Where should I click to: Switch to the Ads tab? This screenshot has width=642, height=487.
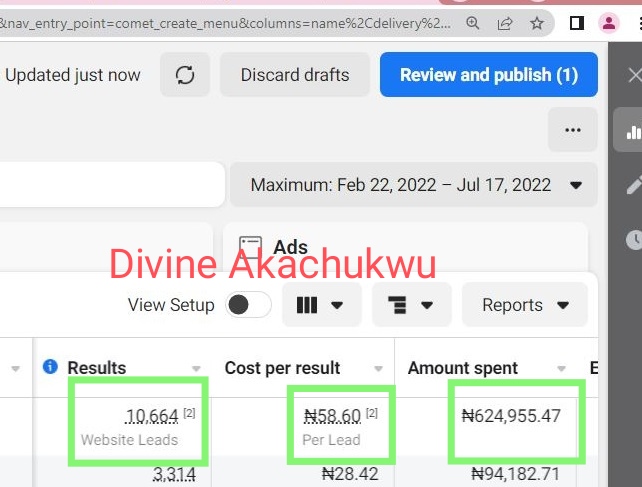[x=290, y=247]
